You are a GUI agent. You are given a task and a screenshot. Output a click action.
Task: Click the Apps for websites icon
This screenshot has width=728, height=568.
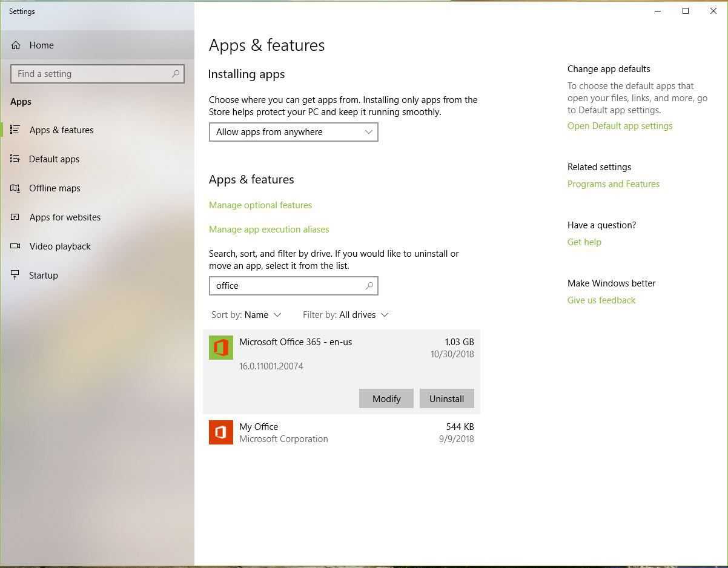pyautogui.click(x=15, y=217)
